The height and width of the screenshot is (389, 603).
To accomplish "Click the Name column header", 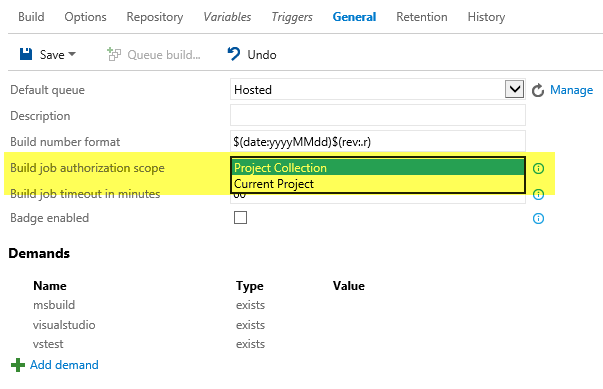I will [50, 286].
